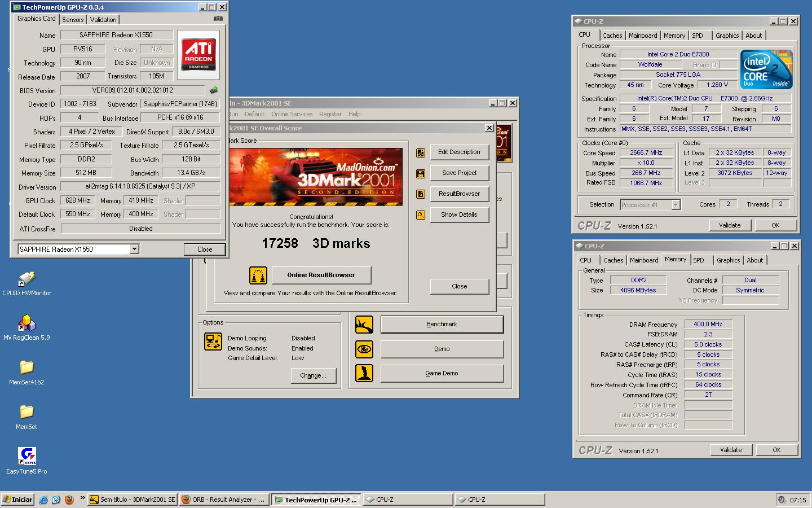This screenshot has width=812, height=508.
Task: Switch to the Validation tab in GPU-Z
Action: 103,19
